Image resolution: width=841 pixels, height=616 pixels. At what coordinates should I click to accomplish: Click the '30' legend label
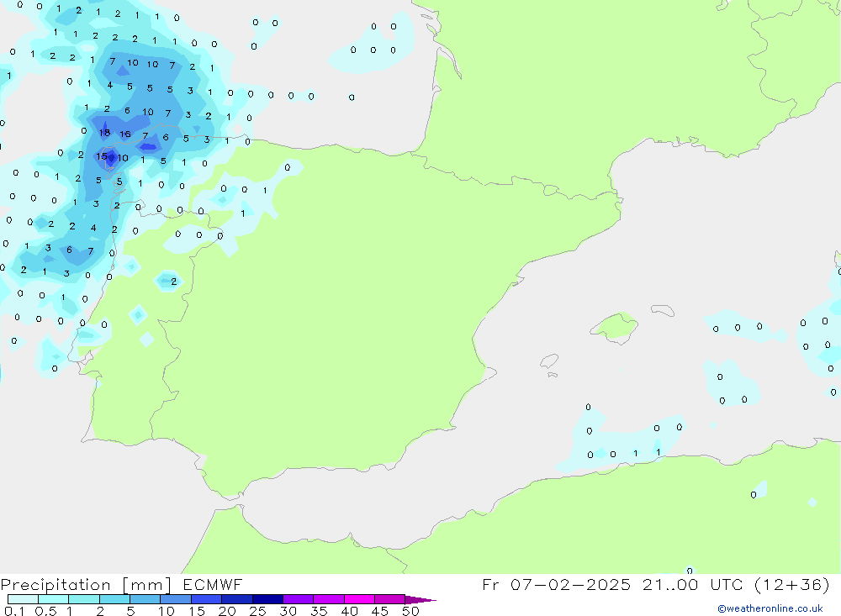click(288, 611)
